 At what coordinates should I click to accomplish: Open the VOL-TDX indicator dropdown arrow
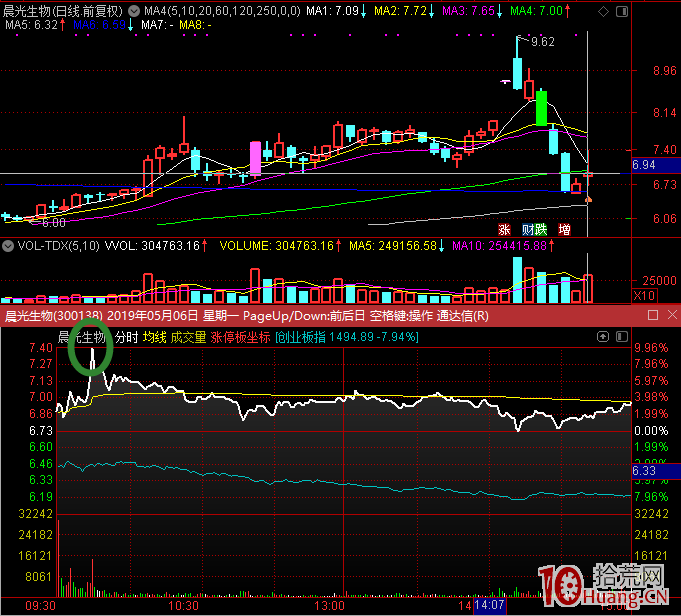[8, 246]
